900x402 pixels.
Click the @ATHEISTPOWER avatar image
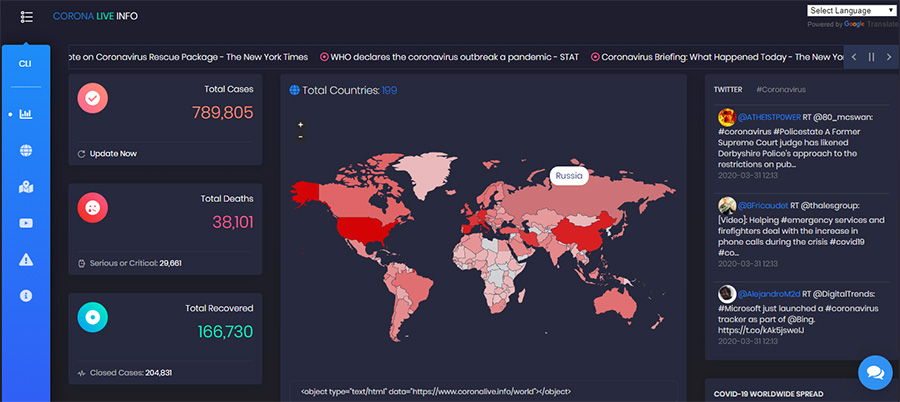727,117
